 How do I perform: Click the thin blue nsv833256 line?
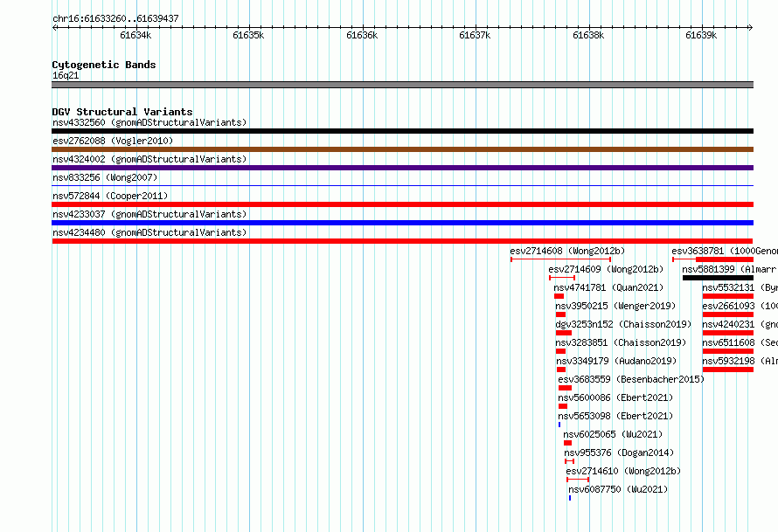coord(402,186)
